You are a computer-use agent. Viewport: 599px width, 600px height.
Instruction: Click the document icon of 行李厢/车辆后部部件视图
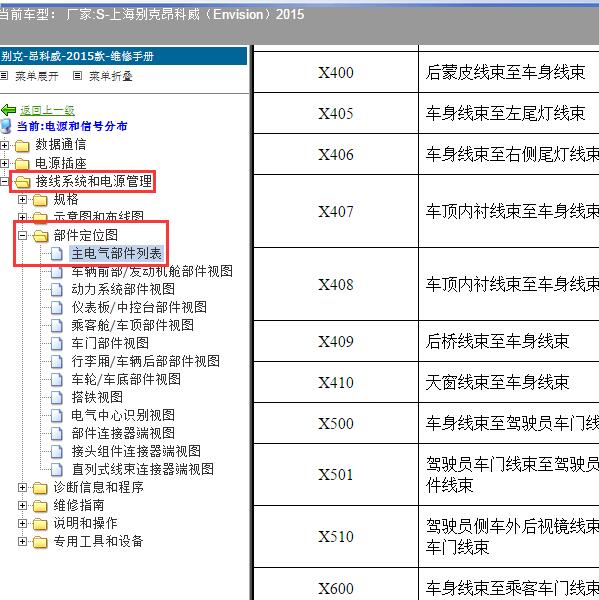[57, 361]
